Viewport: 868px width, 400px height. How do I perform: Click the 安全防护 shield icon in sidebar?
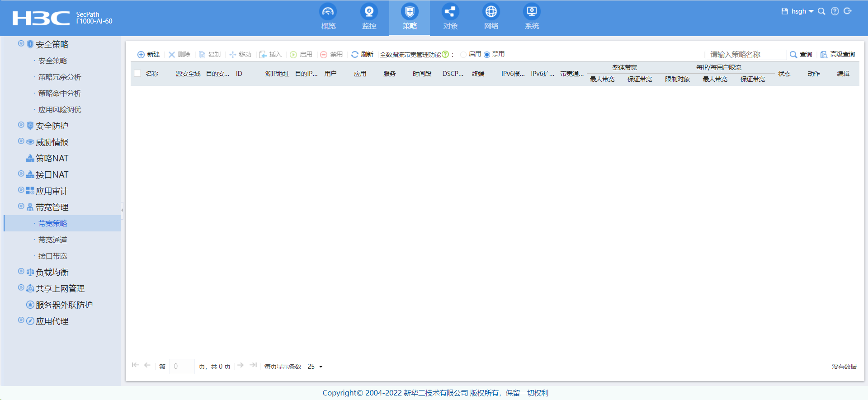click(30, 126)
